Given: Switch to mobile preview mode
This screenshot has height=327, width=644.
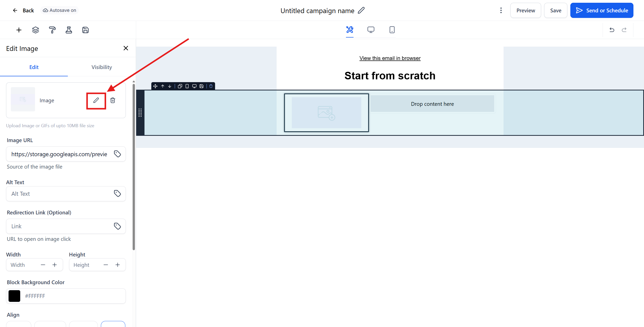Looking at the screenshot, I should tap(392, 30).
